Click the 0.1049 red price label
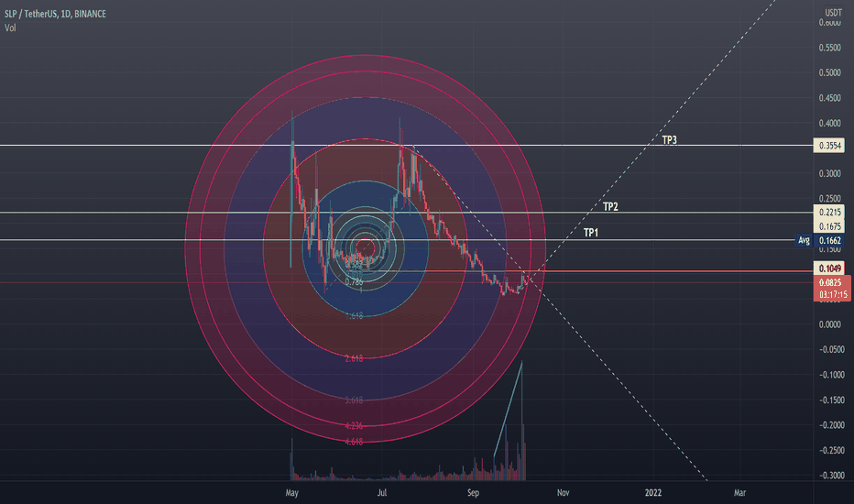Image resolution: width=854 pixels, height=504 pixels. pyautogui.click(x=829, y=268)
